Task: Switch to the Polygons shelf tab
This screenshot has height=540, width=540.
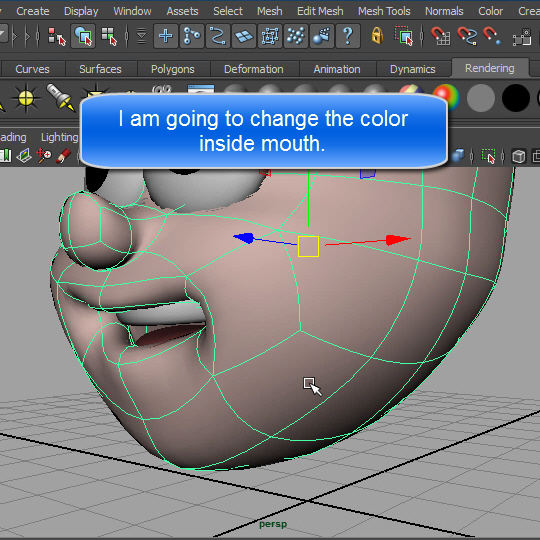Action: click(x=173, y=69)
